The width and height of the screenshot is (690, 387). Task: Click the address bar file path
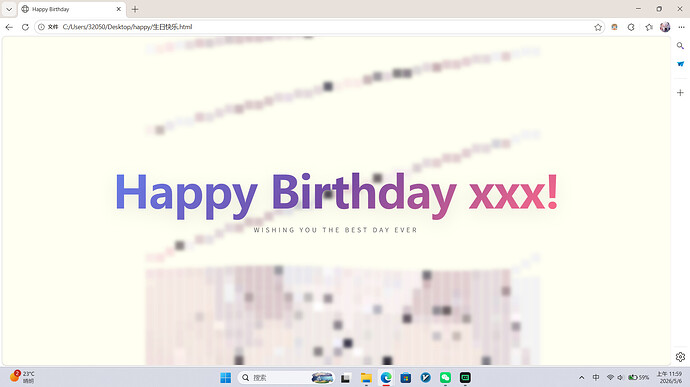click(128, 27)
